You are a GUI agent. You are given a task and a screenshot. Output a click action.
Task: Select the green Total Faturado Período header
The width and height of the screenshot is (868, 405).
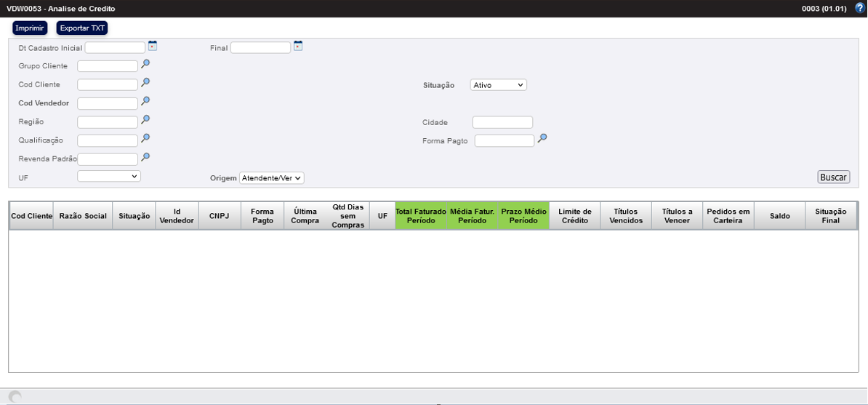420,216
